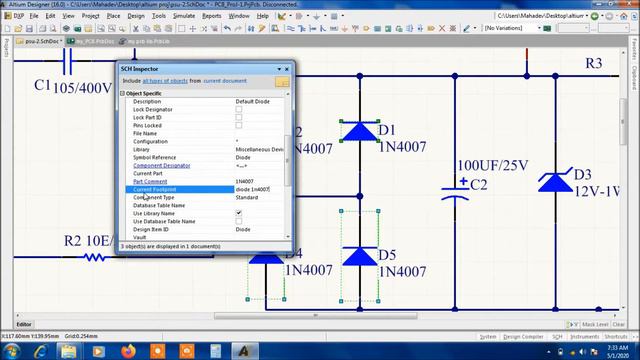The image size is (640, 360).
Task: Open Windows Start menu
Action: (x=11, y=351)
